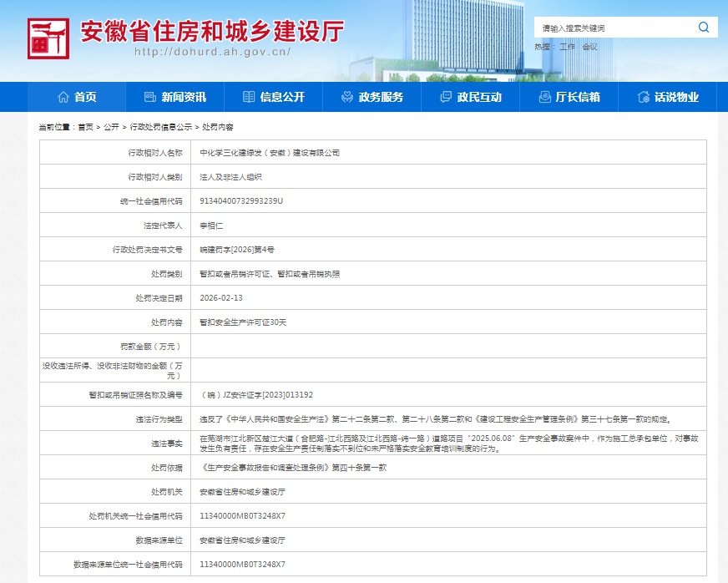This screenshot has height=583, width=728.
Task: Click the book icon beside 信息公开
Action: coord(249,97)
